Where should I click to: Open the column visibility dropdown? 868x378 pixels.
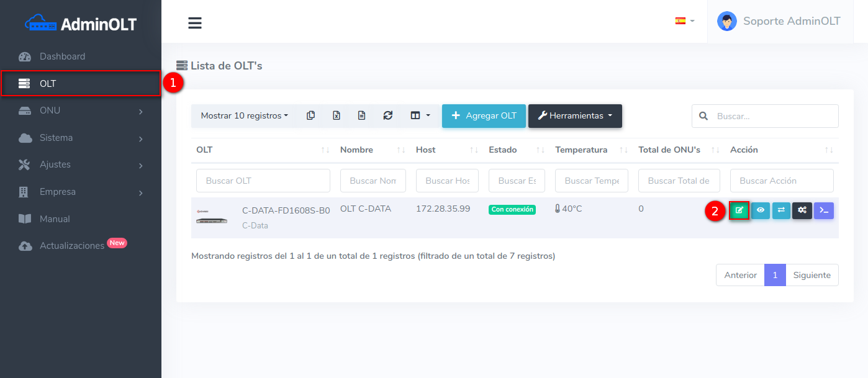[420, 115]
